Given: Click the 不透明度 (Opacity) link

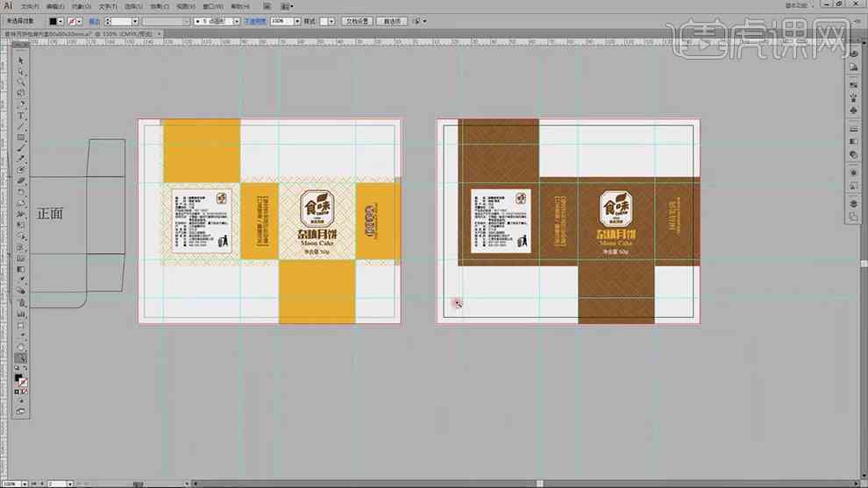Looking at the screenshot, I should click(x=255, y=21).
